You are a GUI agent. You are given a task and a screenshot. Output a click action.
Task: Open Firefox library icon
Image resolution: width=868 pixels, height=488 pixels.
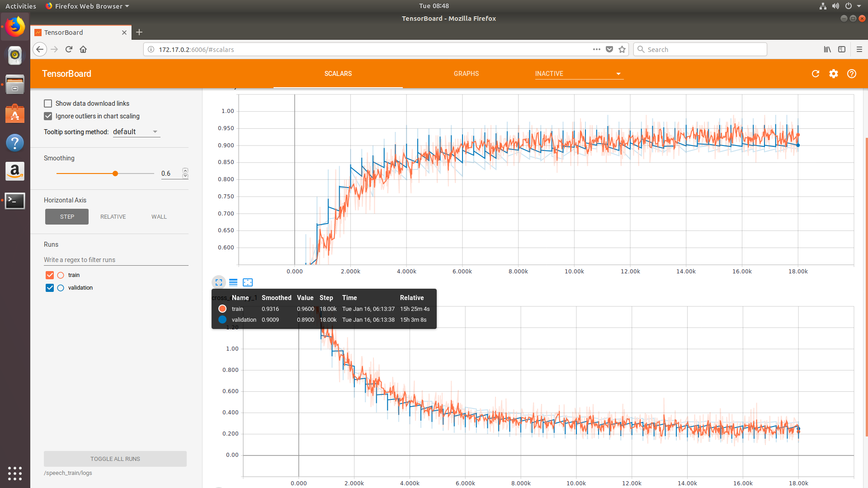tap(827, 49)
